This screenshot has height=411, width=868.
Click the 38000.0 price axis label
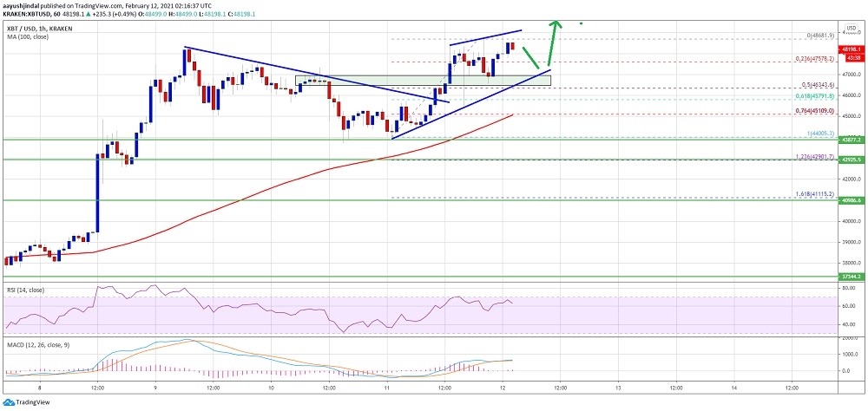click(x=852, y=263)
